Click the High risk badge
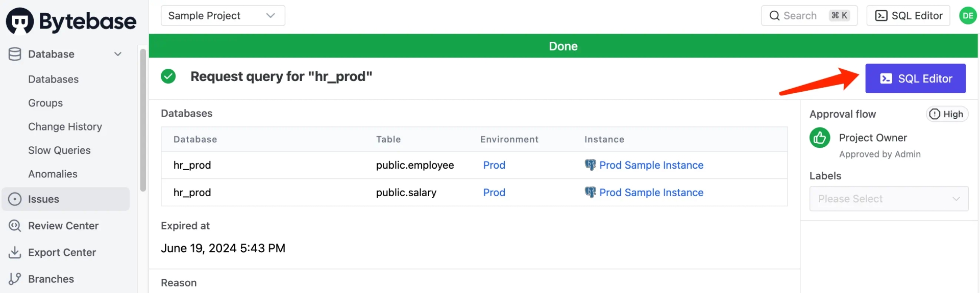980x293 pixels. pos(947,114)
